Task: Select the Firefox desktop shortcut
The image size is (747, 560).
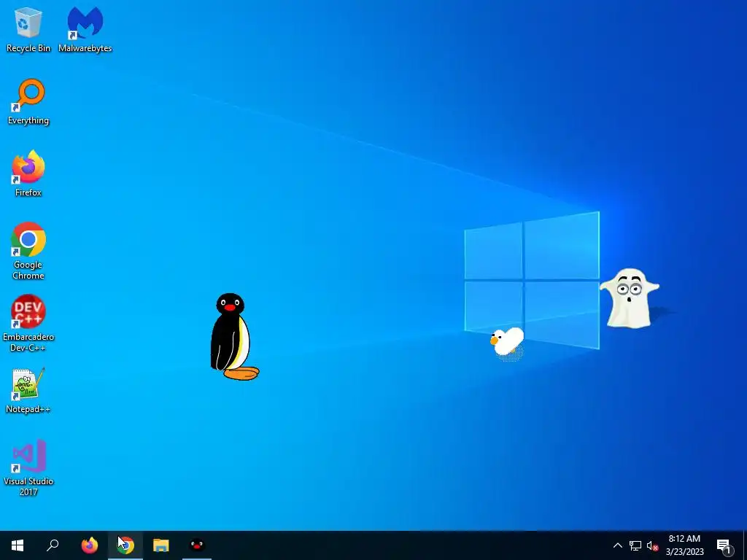Action: [x=28, y=174]
